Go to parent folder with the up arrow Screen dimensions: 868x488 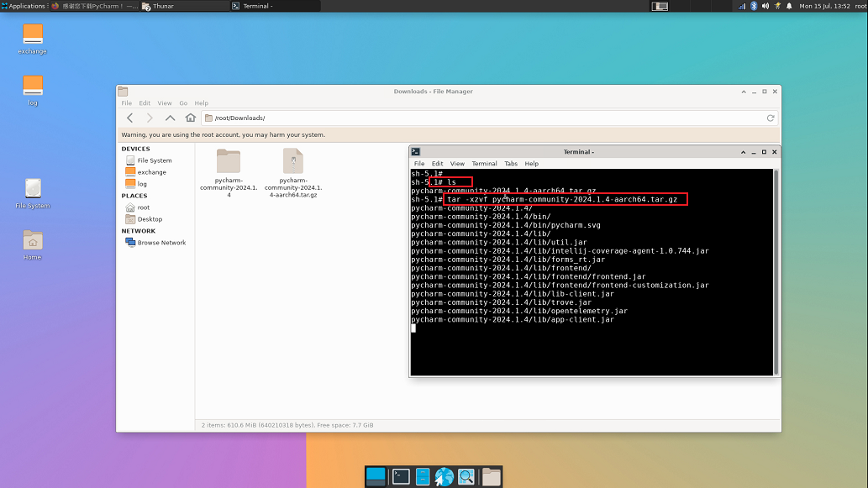click(171, 118)
